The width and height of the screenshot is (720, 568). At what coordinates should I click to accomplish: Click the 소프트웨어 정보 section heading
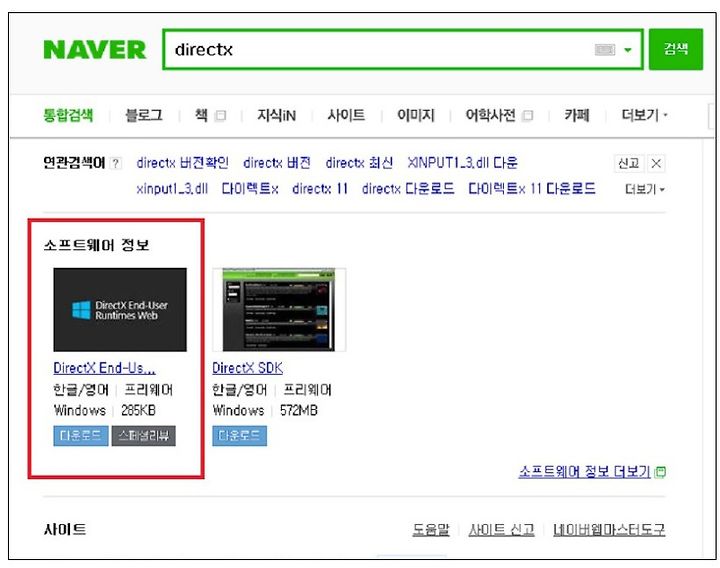pos(96,245)
